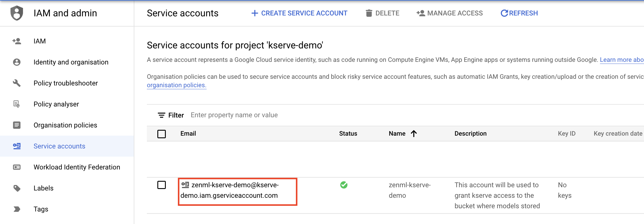This screenshot has width=644, height=224.
Task: Click the circular refresh arrow icon
Action: pyautogui.click(x=504, y=13)
